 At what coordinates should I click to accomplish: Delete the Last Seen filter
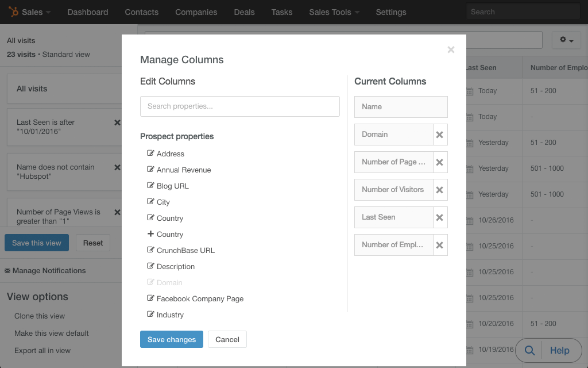click(117, 122)
